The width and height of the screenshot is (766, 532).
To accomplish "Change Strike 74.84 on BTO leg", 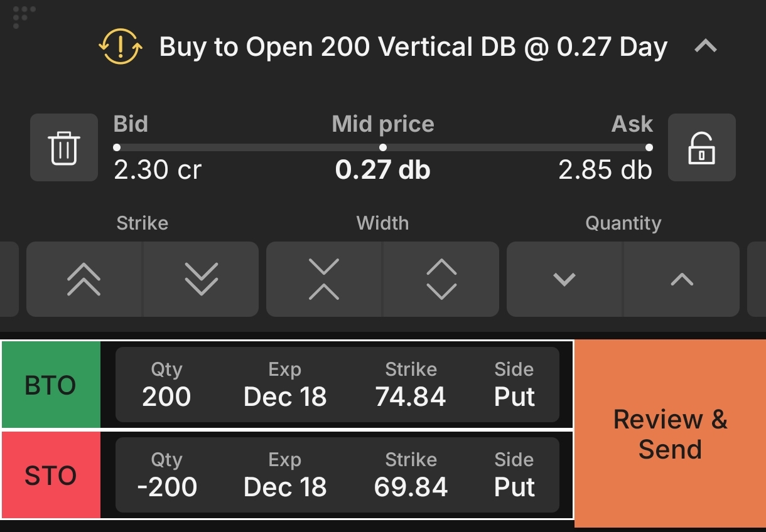I will (x=411, y=385).
